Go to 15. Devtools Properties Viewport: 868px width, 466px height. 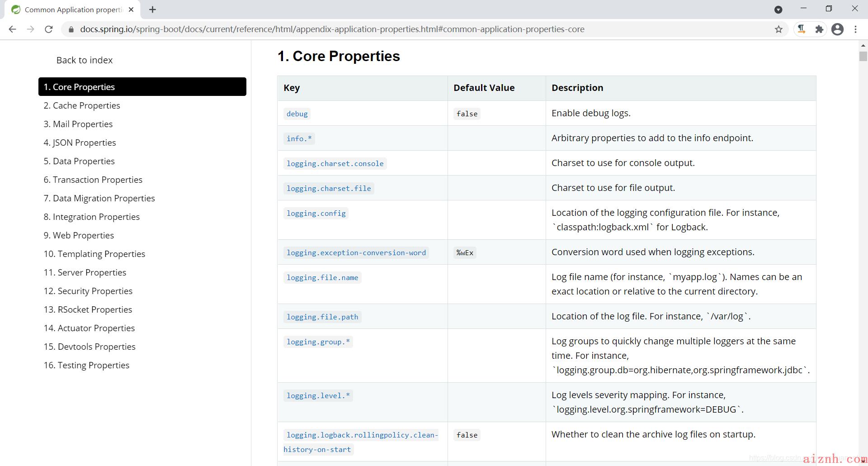[x=90, y=347]
